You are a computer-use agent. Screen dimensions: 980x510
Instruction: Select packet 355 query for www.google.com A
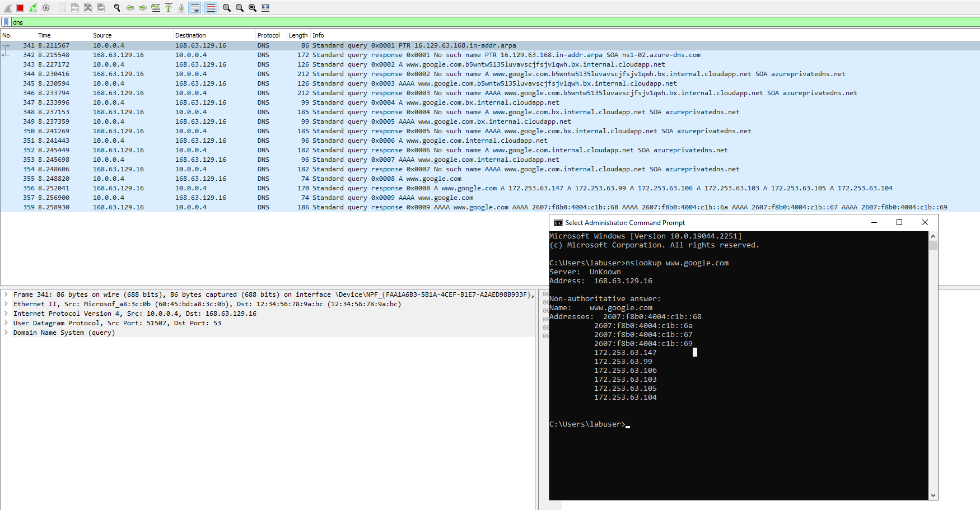pyautogui.click(x=490, y=179)
